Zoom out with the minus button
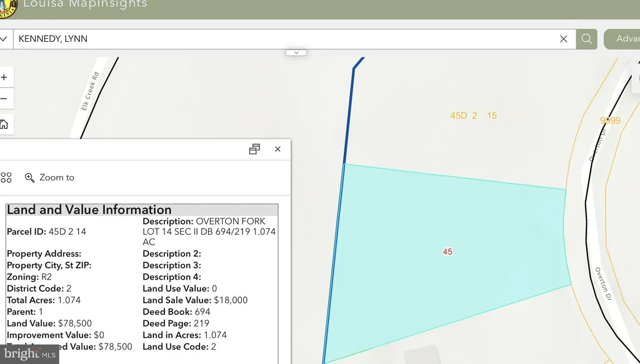The width and height of the screenshot is (640, 364). tap(4, 98)
